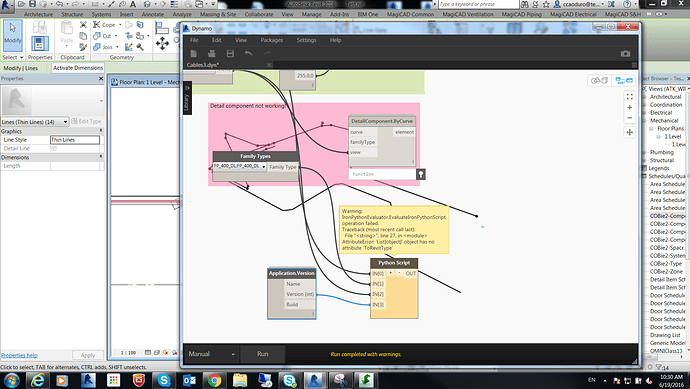Viewport: 690px width, 389px height.
Task: Open the Family Types dropdown in node
Action: 239,167
